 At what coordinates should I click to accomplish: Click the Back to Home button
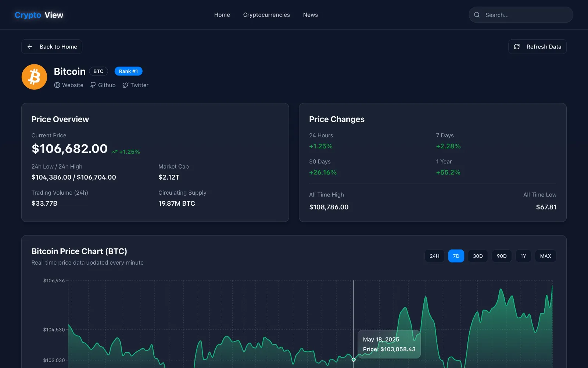(x=52, y=47)
